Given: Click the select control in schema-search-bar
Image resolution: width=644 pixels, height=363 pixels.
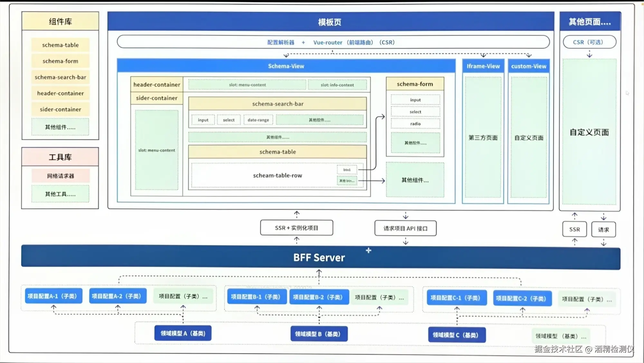Looking at the screenshot, I should click(229, 120).
